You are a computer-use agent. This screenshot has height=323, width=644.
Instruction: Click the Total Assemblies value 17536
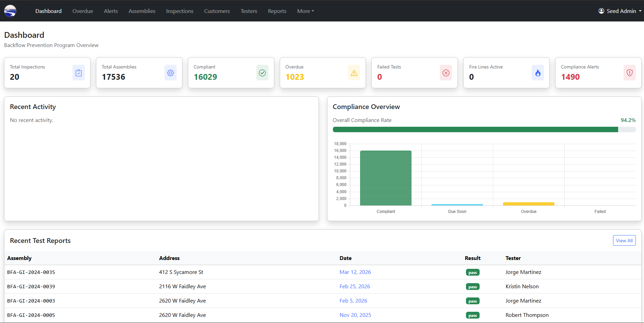[x=113, y=77]
